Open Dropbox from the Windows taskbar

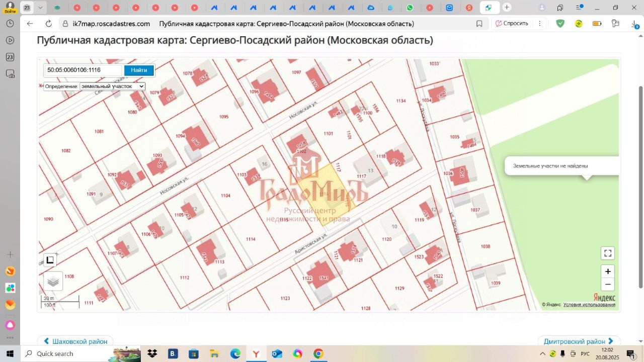pyautogui.click(x=152, y=354)
